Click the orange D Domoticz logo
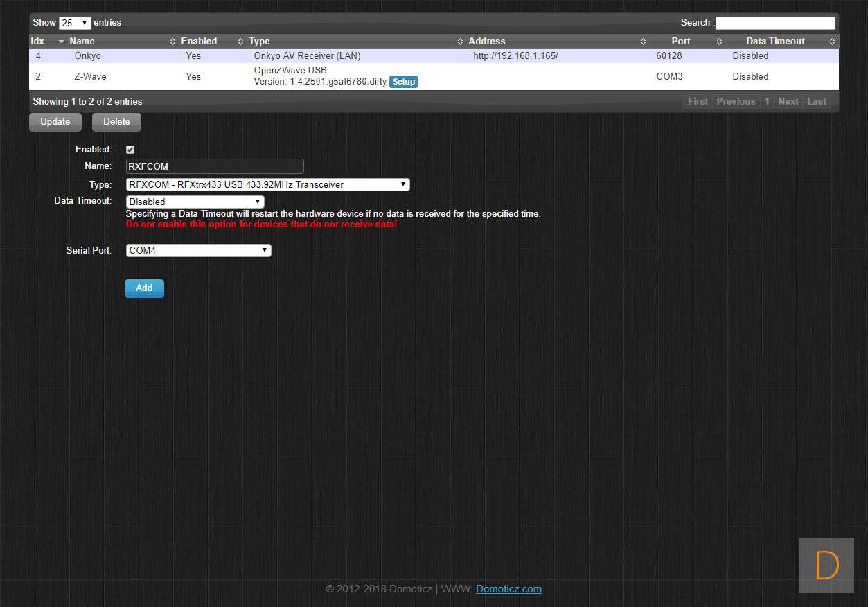Viewport: 868px width, 607px height. (826, 565)
